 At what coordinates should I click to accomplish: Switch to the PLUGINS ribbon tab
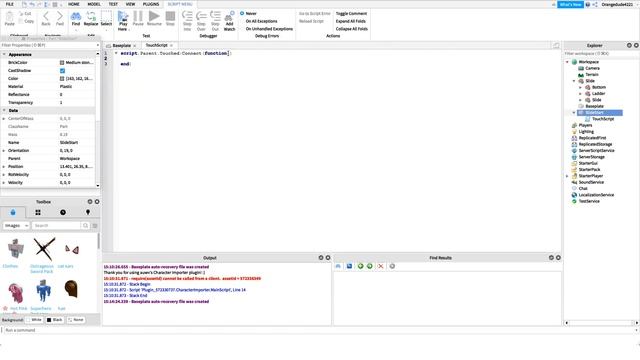coord(151,4)
